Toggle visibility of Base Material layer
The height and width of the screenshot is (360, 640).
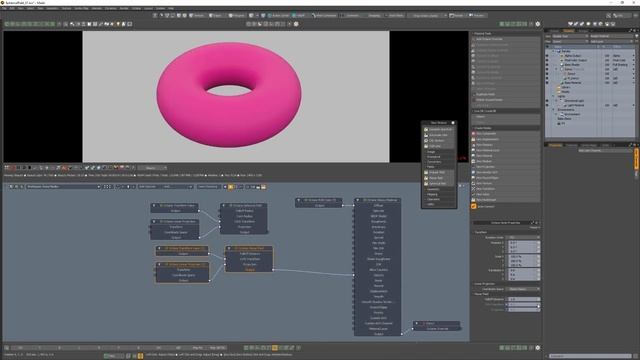547,83
